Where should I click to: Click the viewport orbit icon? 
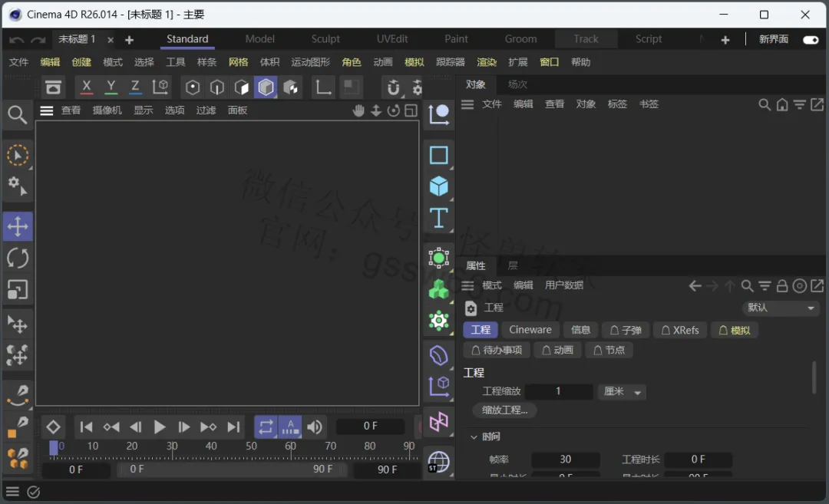click(393, 110)
